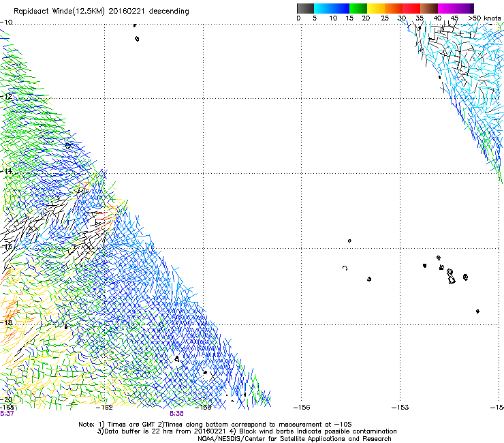Pick the green 15-20 knots color segment

pos(358,8)
